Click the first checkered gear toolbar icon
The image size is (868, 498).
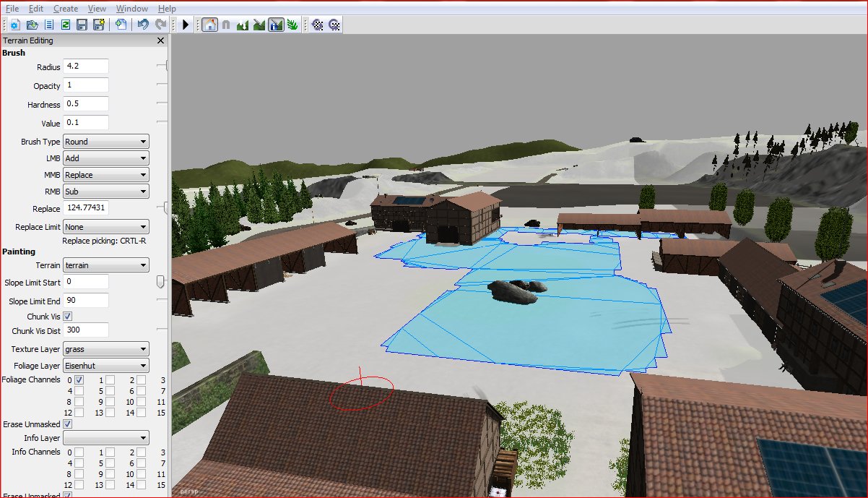pyautogui.click(x=317, y=25)
